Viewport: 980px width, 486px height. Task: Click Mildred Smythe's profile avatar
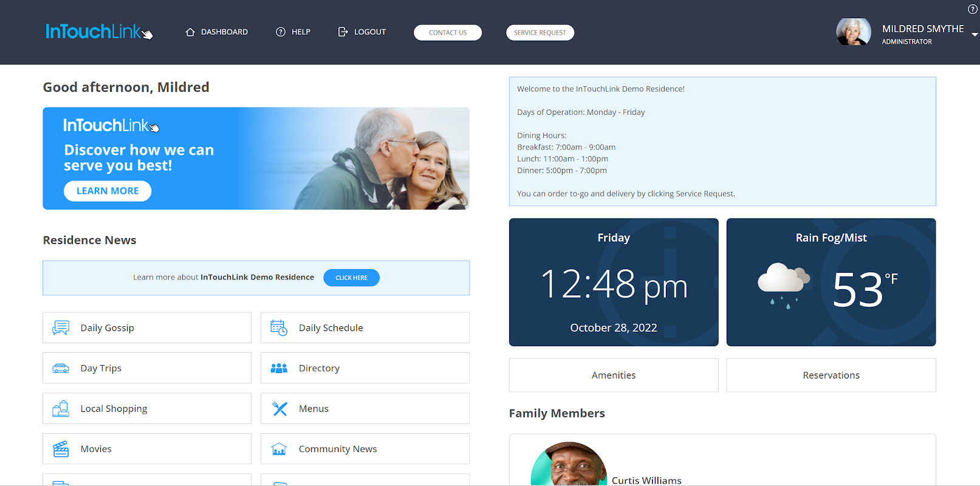tap(854, 32)
